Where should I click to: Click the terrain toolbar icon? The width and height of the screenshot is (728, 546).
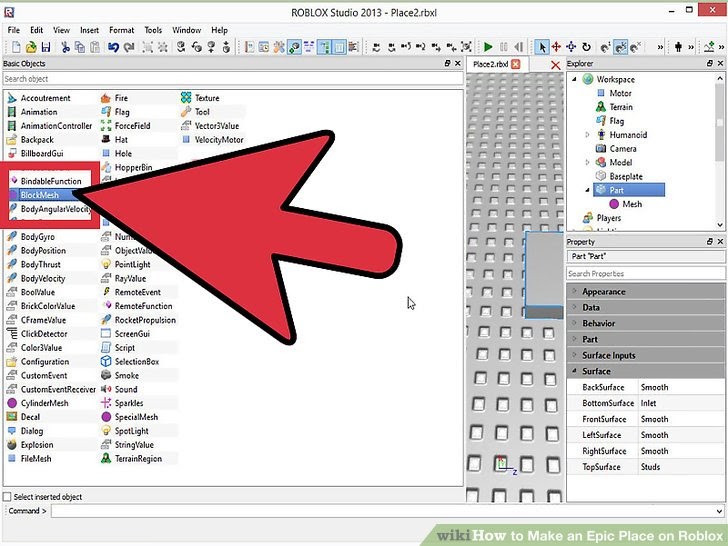click(x=709, y=47)
